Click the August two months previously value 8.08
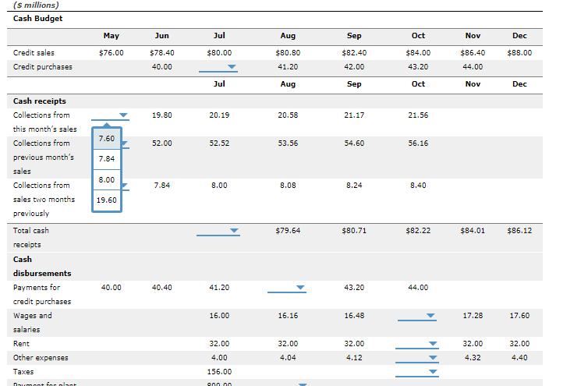 coord(288,186)
